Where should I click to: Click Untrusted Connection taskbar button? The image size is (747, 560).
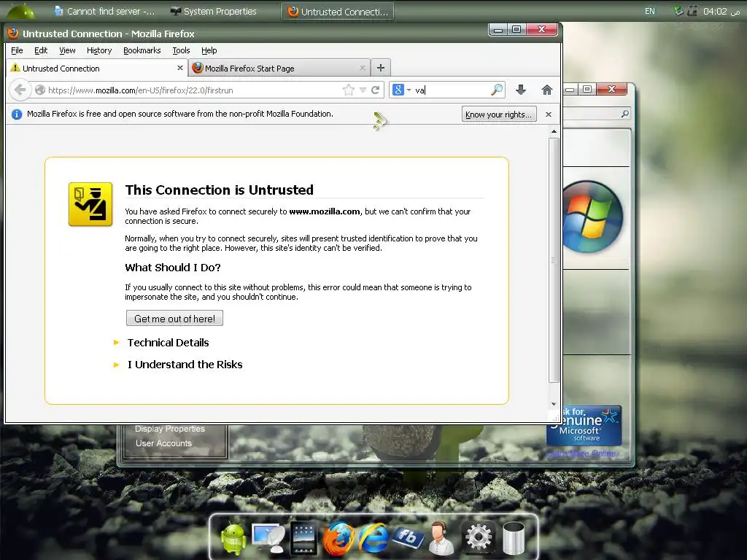338,12
